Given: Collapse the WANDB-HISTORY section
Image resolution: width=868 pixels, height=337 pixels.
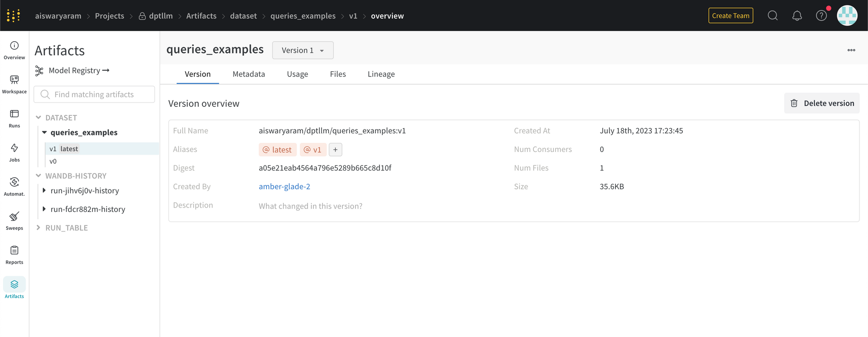Looking at the screenshot, I should (39, 175).
